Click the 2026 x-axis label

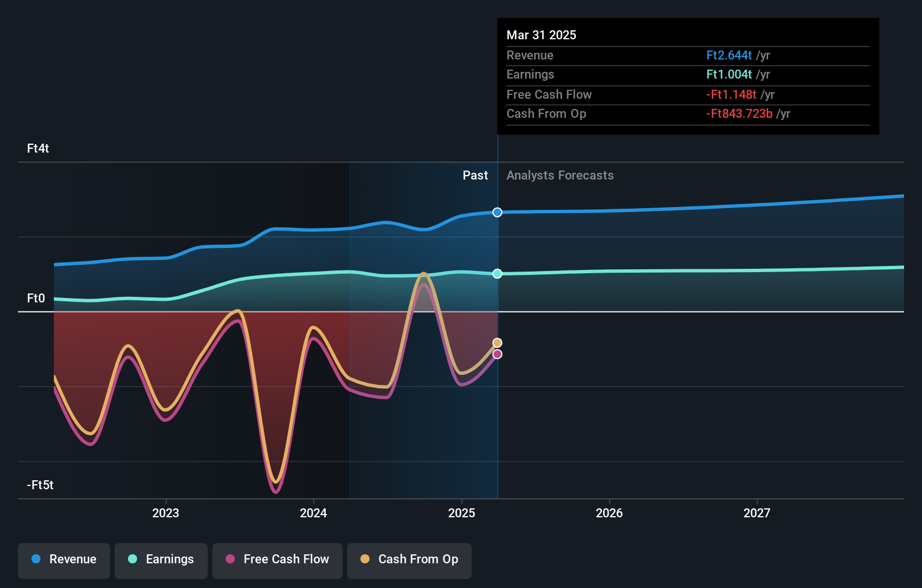pos(609,513)
